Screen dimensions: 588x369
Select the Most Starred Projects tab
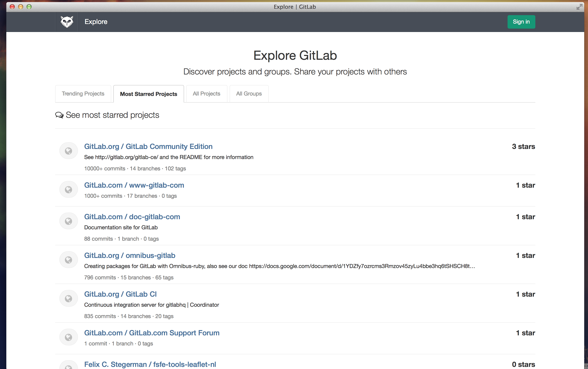[148, 94]
